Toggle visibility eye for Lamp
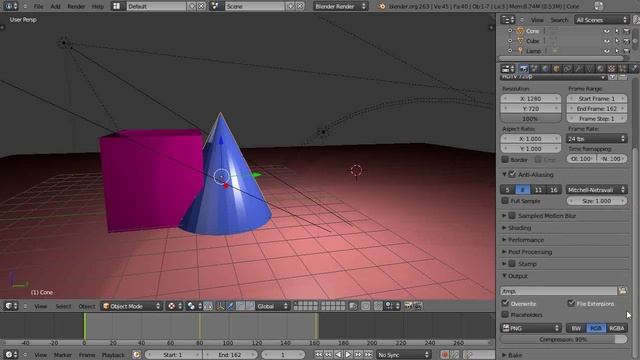This screenshot has height=360, width=640. (x=607, y=51)
